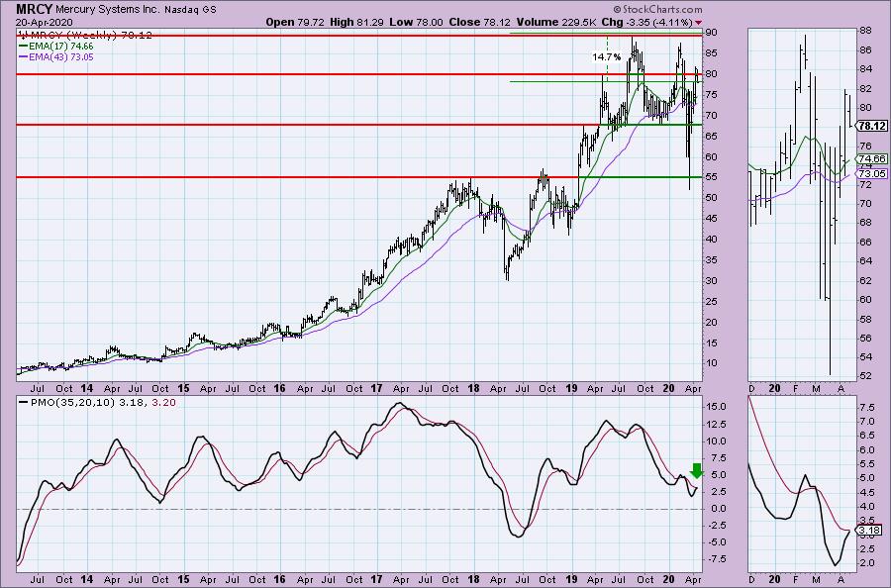This screenshot has width=891, height=588.
Task: Click the PMO(35,20,10) indicator legend
Action: pos(97,402)
